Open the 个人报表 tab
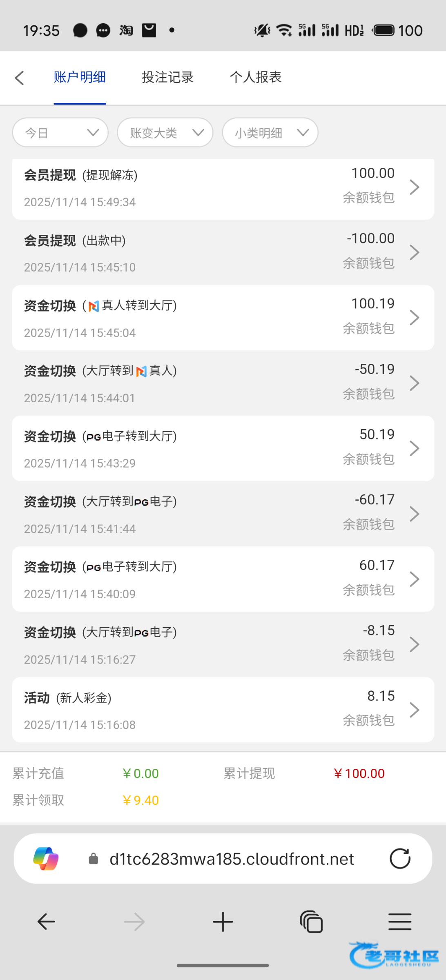Screen dimensions: 446x980 point(256,77)
